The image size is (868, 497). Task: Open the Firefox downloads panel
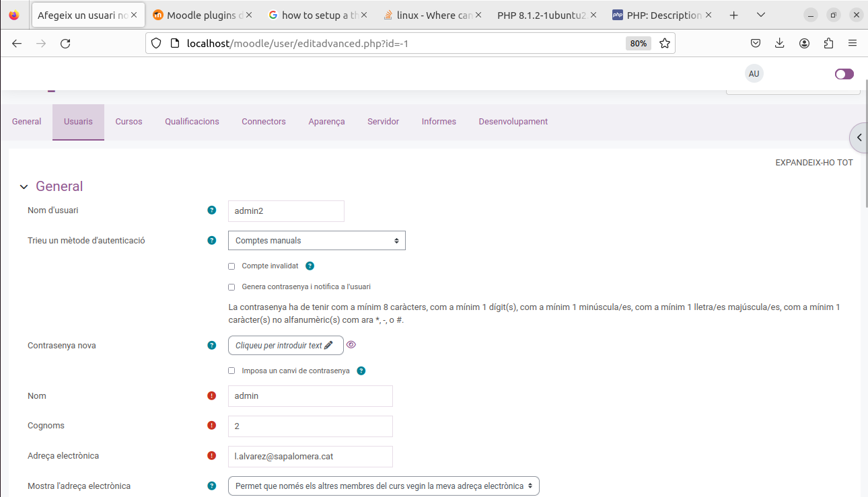pos(780,42)
